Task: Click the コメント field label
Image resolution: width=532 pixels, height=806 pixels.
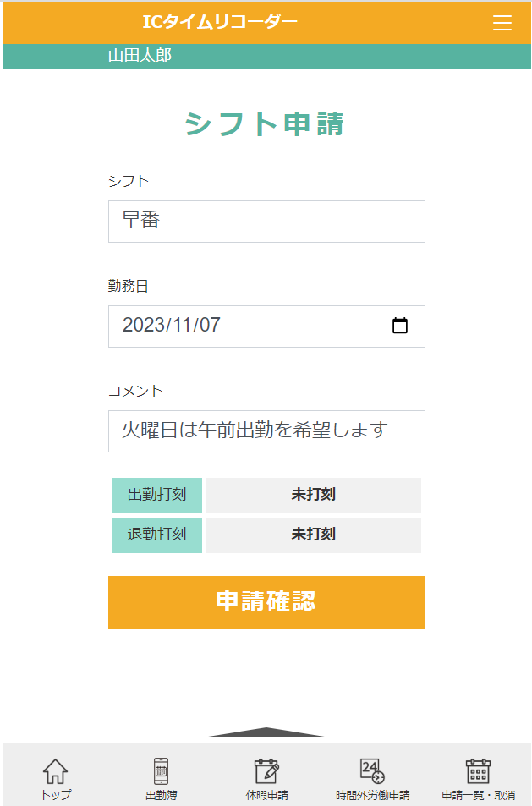Action: (x=135, y=391)
